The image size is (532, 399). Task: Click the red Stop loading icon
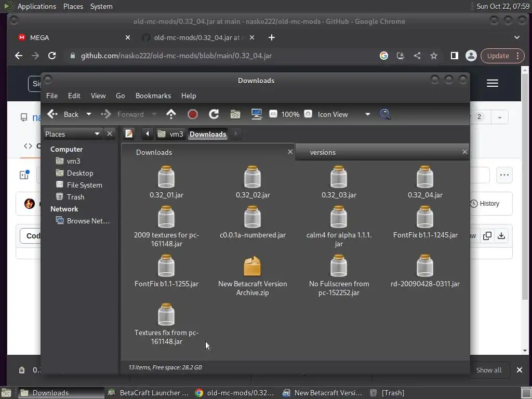click(x=192, y=114)
